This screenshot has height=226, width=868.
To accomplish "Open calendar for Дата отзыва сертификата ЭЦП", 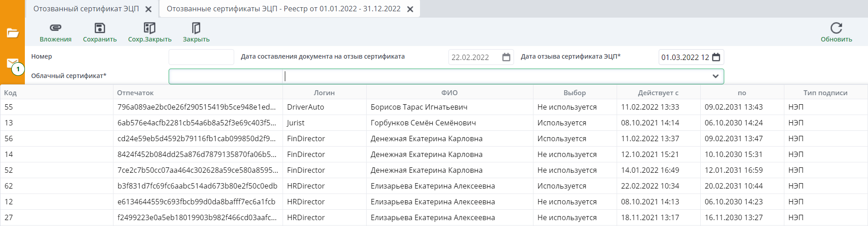I will click(x=716, y=57).
